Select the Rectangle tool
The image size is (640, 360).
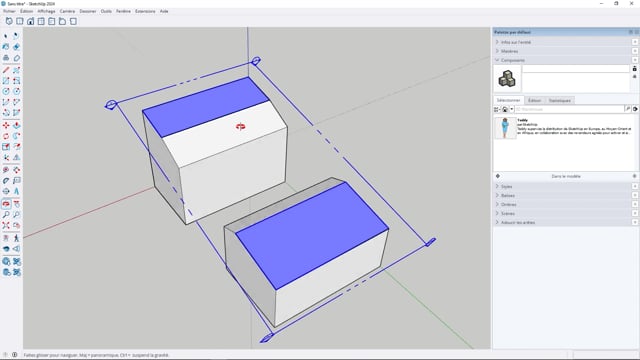tap(6, 81)
